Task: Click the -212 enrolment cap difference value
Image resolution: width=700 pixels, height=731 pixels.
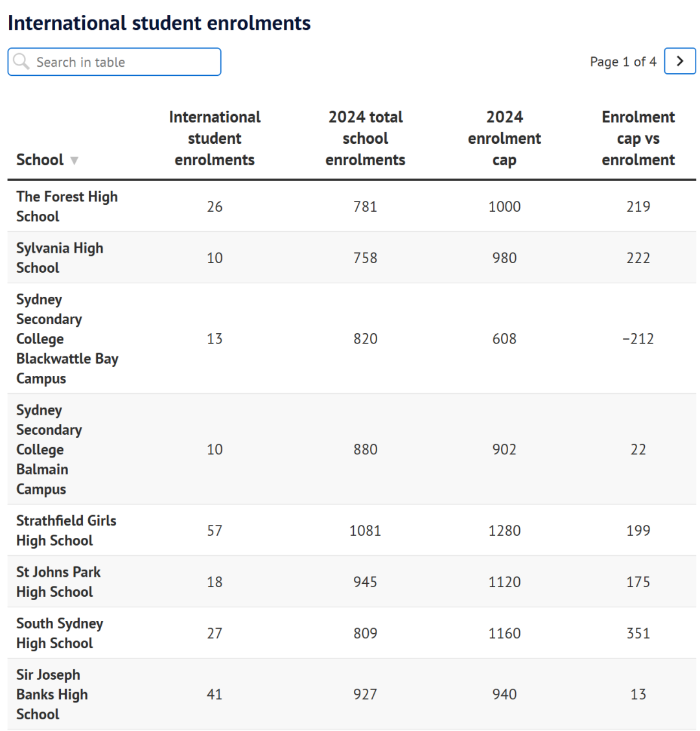Action: pyautogui.click(x=638, y=339)
